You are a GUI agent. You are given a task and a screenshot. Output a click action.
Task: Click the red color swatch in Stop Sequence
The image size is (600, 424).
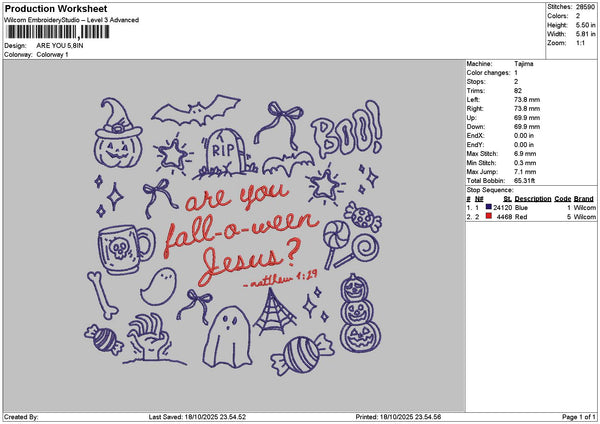[489, 216]
